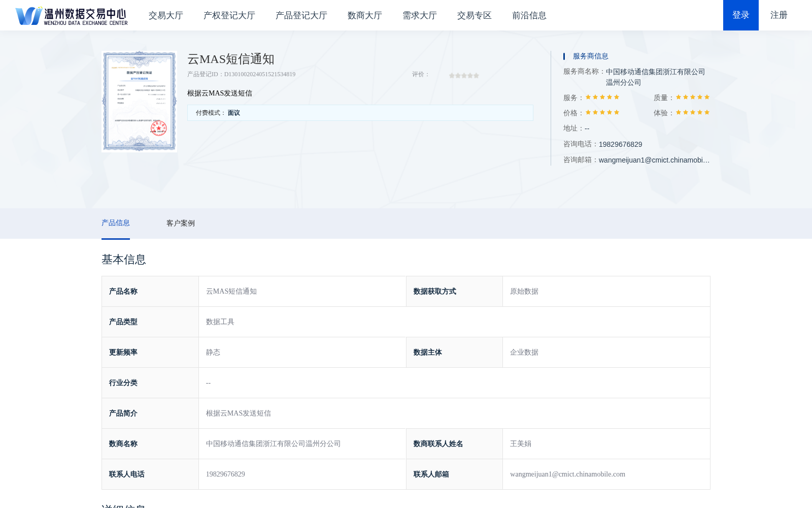This screenshot has width=812, height=508.
Task: Go to 数商大厅 page
Action: tap(365, 15)
